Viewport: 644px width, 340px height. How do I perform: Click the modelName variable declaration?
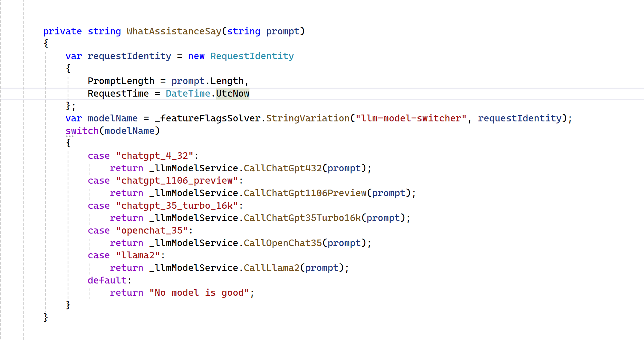[113, 118]
